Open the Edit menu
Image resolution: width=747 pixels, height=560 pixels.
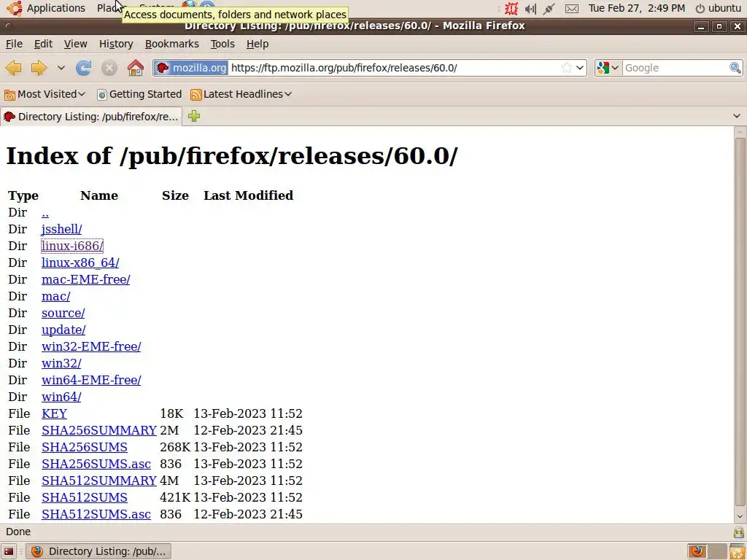(43, 44)
